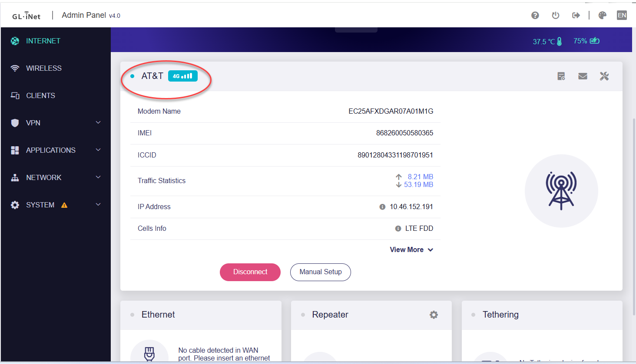636x364 pixels.
Task: Click the ICCID value 89012804331198701951
Action: click(395, 155)
